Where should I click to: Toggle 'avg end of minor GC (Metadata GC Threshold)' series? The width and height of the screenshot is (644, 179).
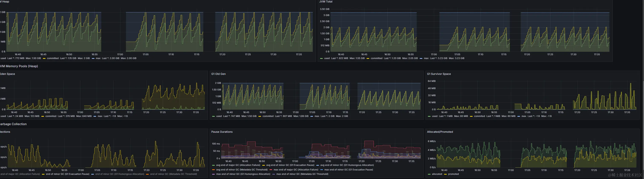[x=242, y=170]
